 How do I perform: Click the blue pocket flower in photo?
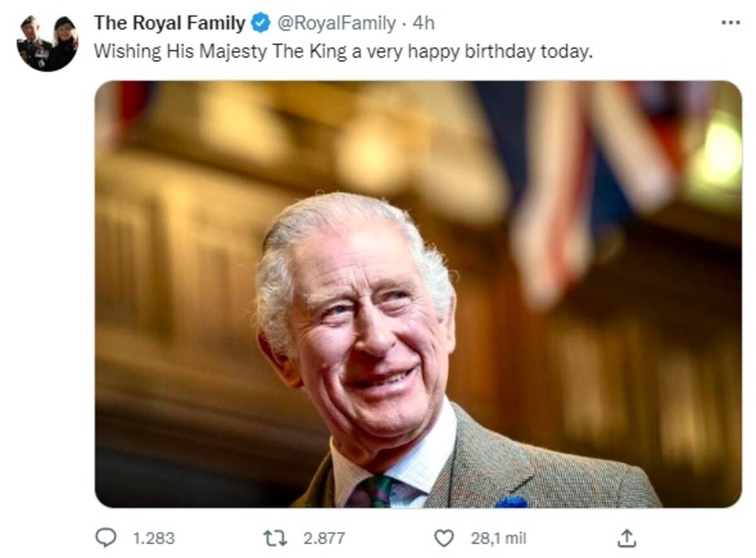(x=512, y=502)
